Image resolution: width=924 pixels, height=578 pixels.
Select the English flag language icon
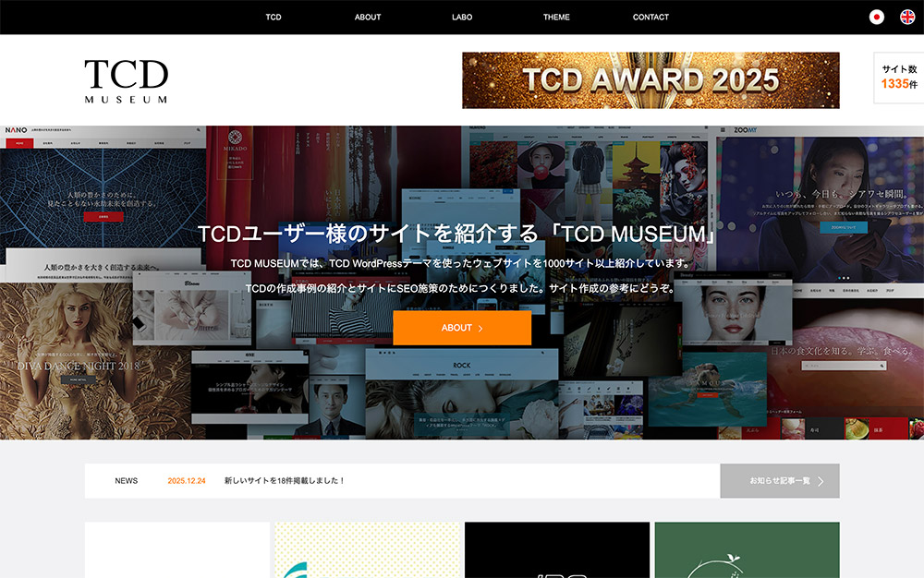(906, 17)
